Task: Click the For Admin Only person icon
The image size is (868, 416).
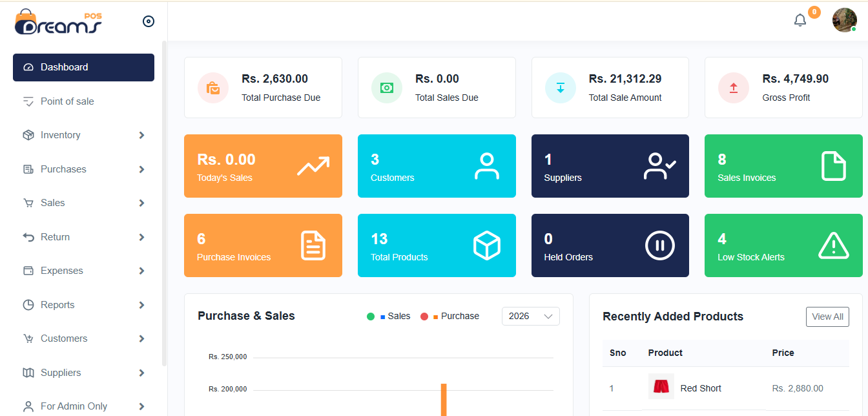Action: point(28,406)
